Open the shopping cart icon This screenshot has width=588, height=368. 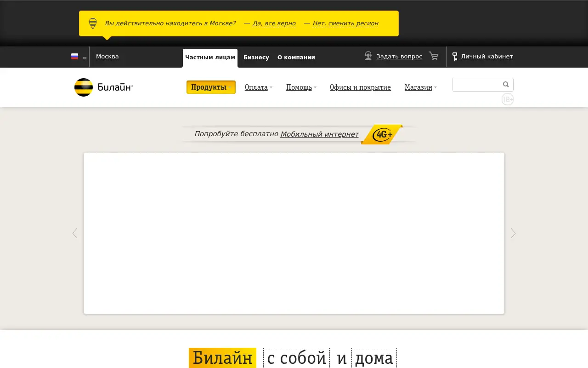click(x=433, y=56)
